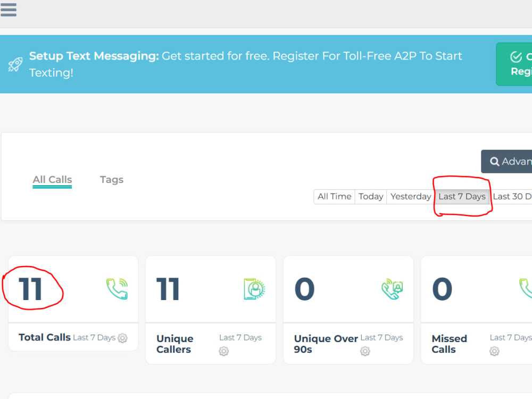Click the Unique Callers count 11
This screenshot has width=532, height=399.
pos(168,289)
